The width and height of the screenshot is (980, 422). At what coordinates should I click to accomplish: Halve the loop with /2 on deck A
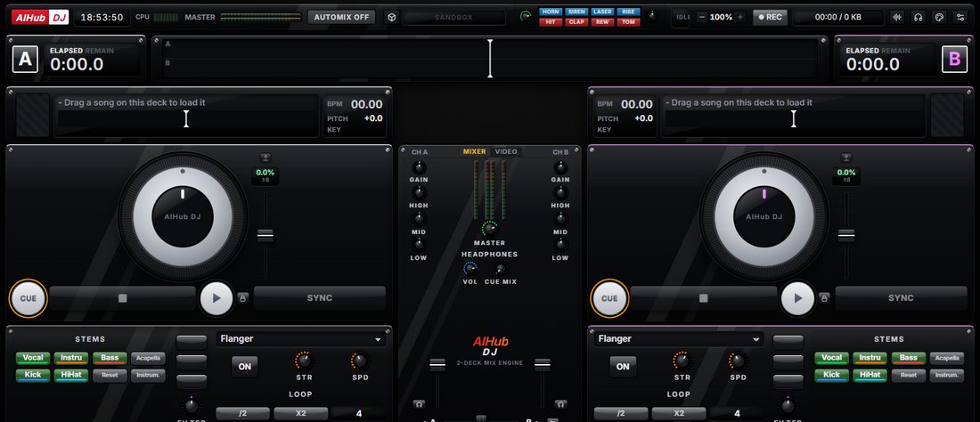click(x=242, y=413)
